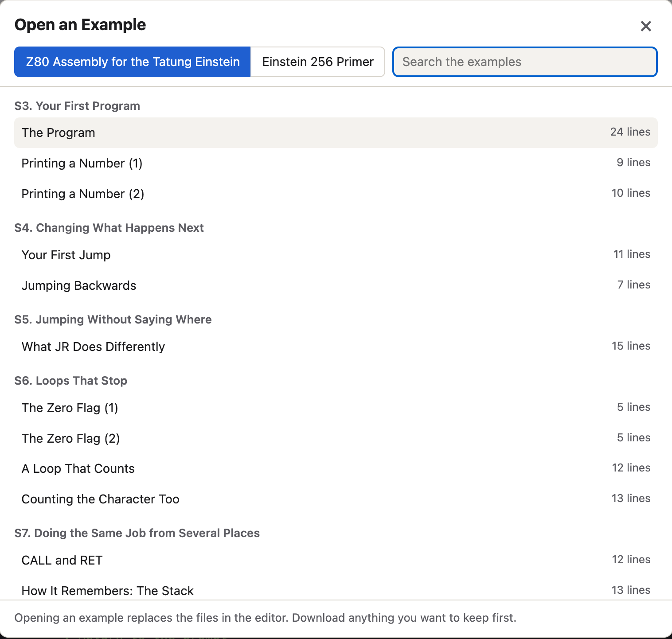672x639 pixels.
Task: Focus the Search the examples field
Action: point(525,62)
